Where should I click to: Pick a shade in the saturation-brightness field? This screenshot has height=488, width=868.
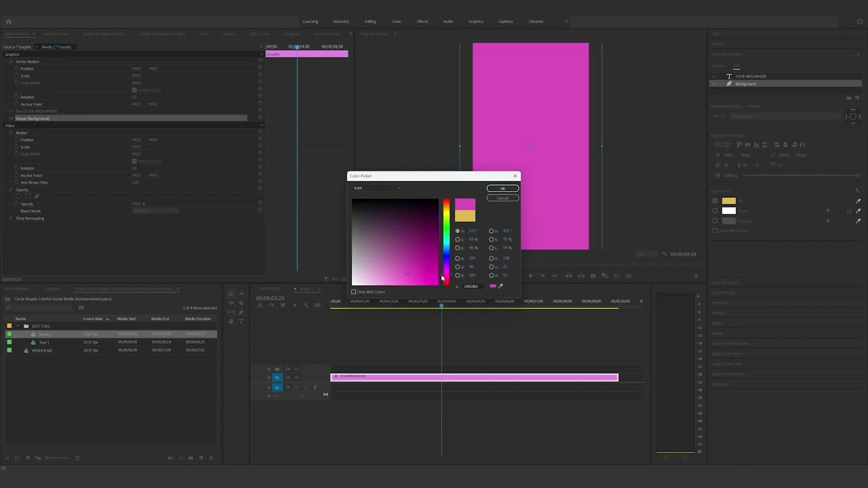[x=395, y=241]
